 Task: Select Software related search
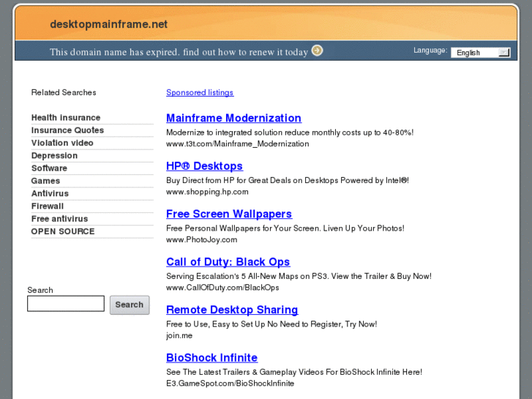pos(49,168)
